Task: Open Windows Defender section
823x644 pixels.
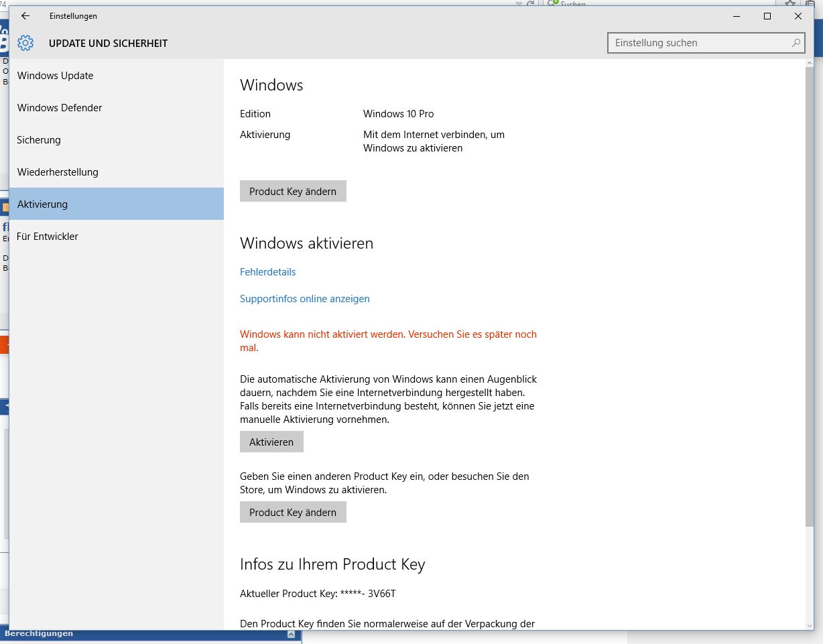Action: pos(117,108)
